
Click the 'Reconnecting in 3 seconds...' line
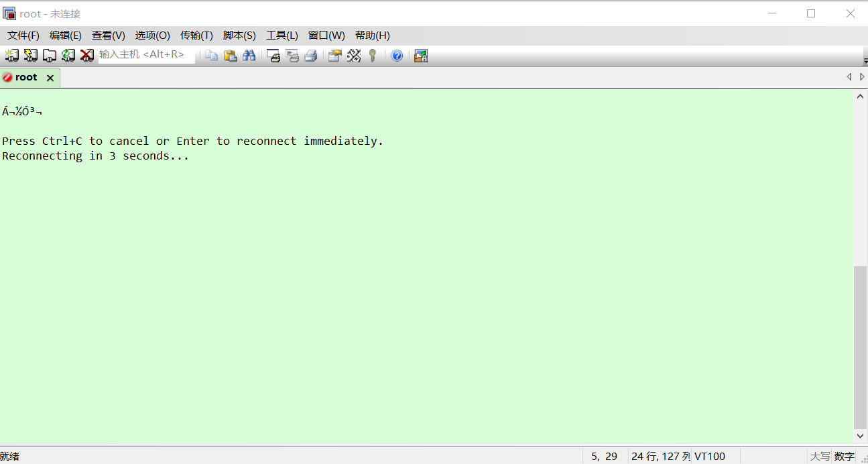pos(95,156)
